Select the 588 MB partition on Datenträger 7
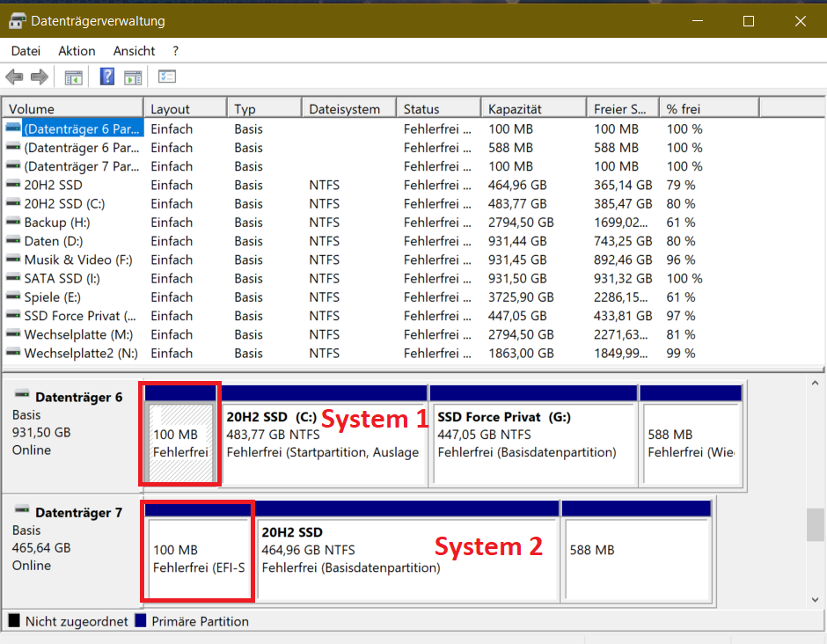 (x=637, y=551)
